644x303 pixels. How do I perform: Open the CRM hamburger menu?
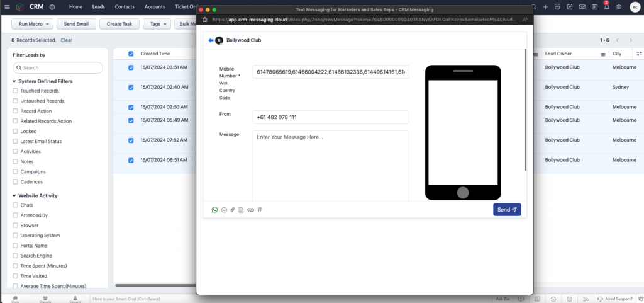pyautogui.click(x=7, y=7)
